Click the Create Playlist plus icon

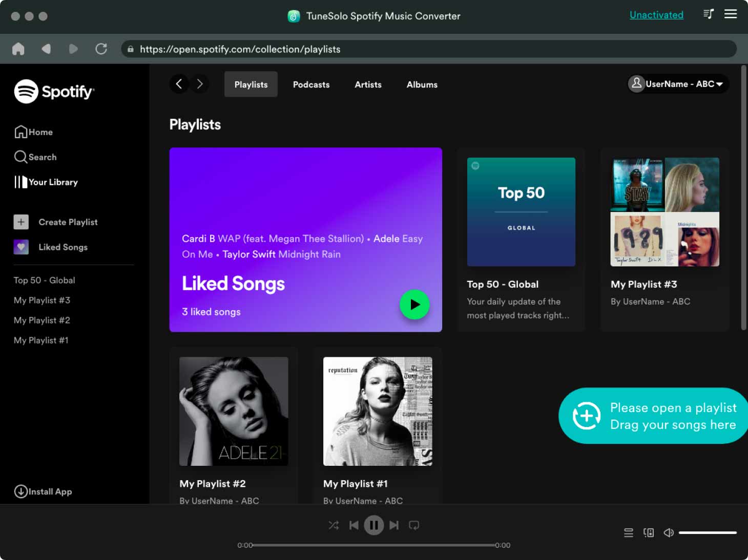click(21, 222)
